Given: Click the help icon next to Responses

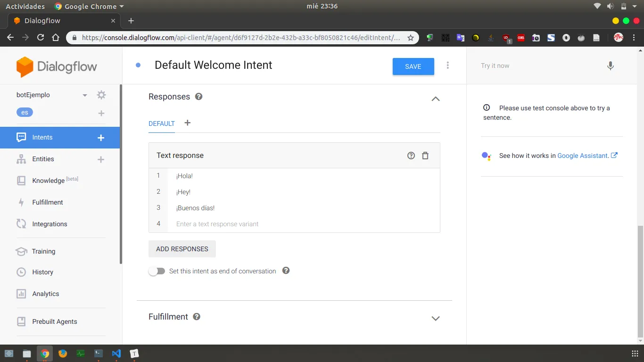Looking at the screenshot, I should click(198, 97).
